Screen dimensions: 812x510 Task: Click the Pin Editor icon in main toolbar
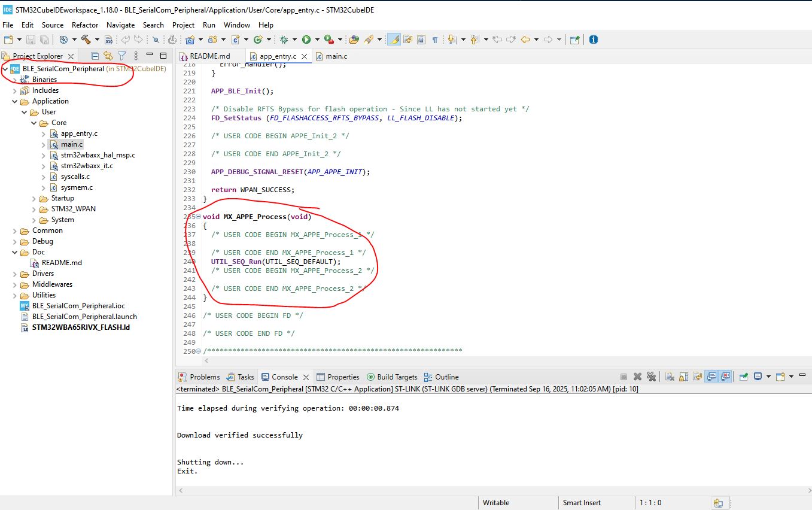[x=574, y=40]
